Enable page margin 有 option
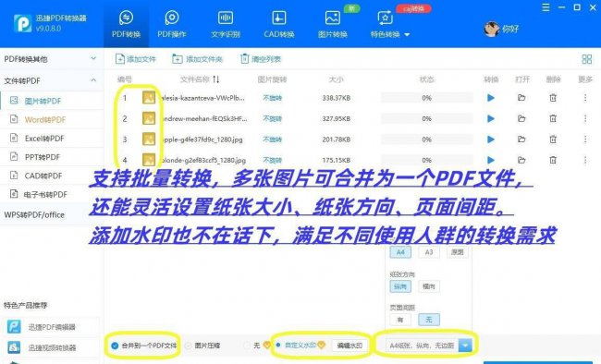This screenshot has width=601, height=364. tap(400, 320)
